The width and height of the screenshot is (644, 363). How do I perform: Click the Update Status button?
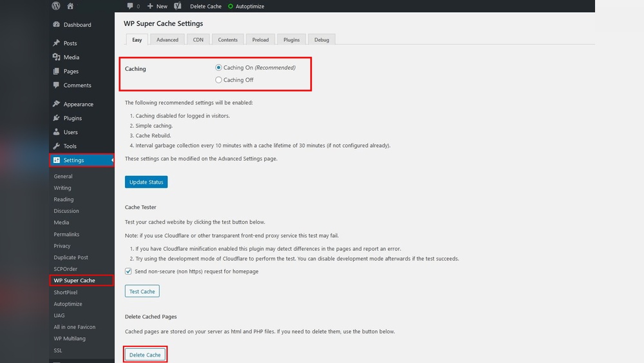tap(146, 182)
